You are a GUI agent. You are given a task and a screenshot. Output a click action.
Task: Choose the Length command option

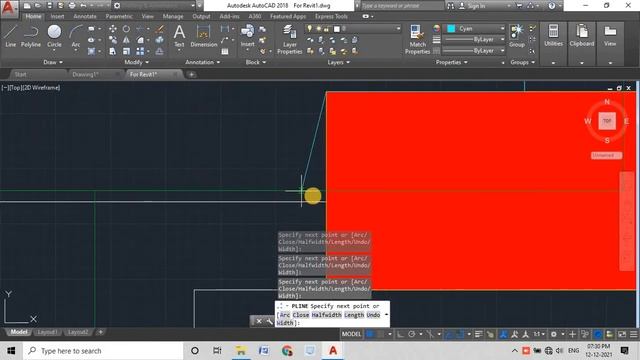coord(354,315)
